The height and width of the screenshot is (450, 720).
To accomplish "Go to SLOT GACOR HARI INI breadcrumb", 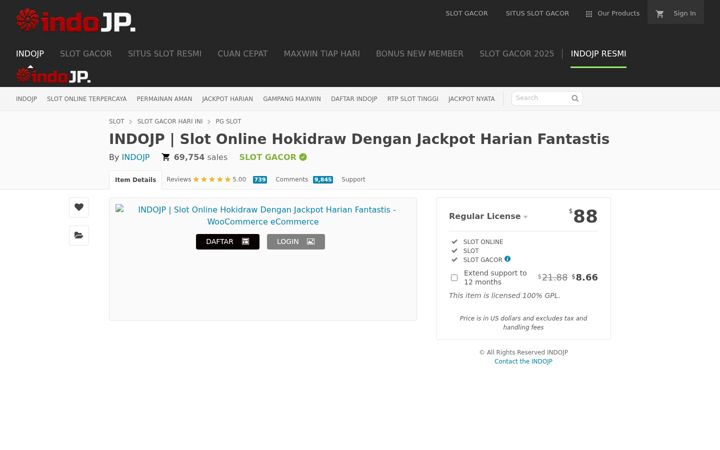I will point(170,121).
